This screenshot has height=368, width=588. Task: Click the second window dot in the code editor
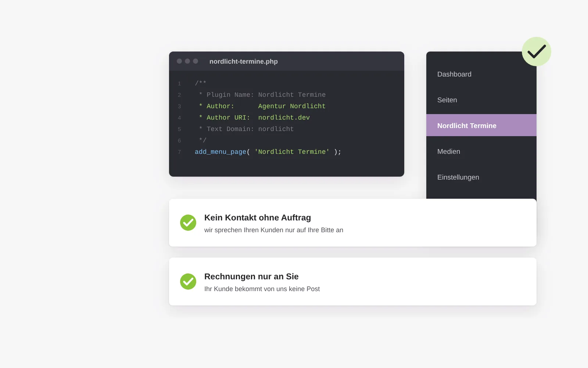click(187, 61)
